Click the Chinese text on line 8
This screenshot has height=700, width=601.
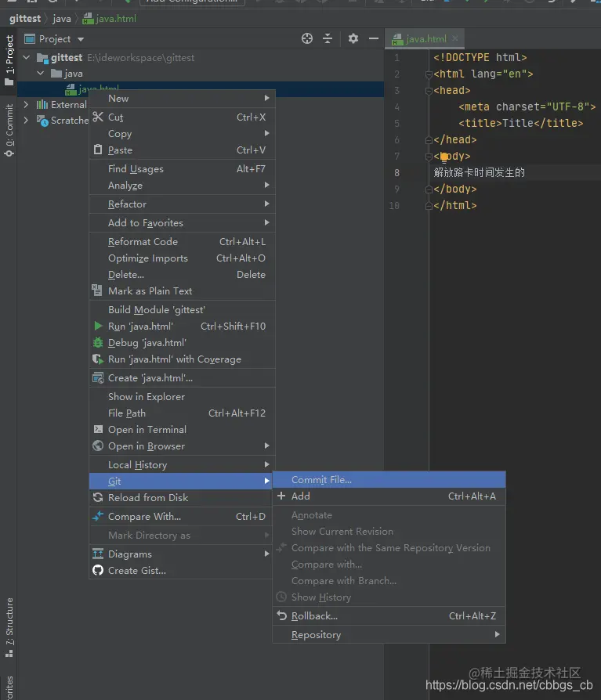(x=479, y=172)
